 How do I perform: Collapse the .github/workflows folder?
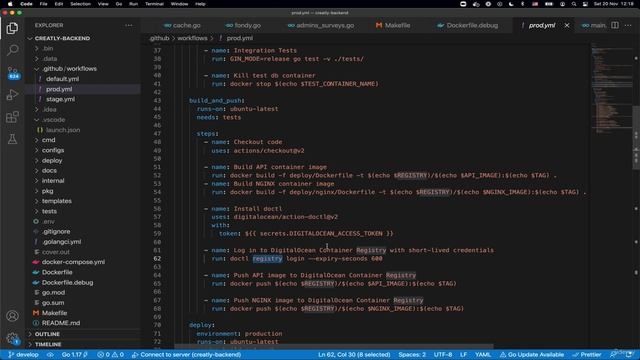pyautogui.click(x=69, y=69)
